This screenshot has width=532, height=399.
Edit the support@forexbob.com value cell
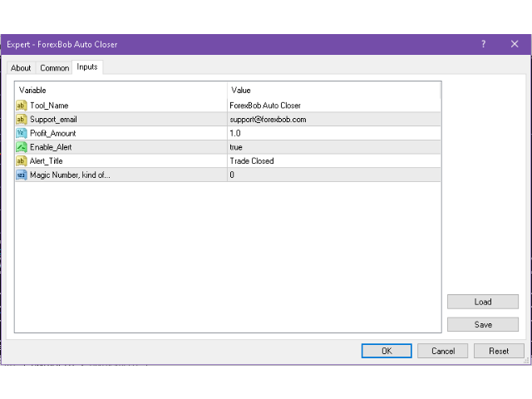coord(334,120)
